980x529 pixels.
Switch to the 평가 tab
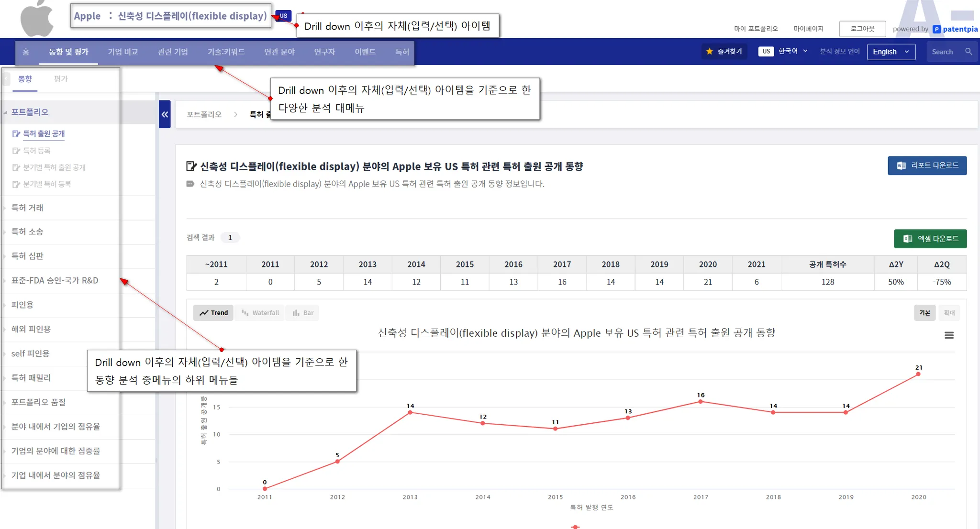[61, 79]
